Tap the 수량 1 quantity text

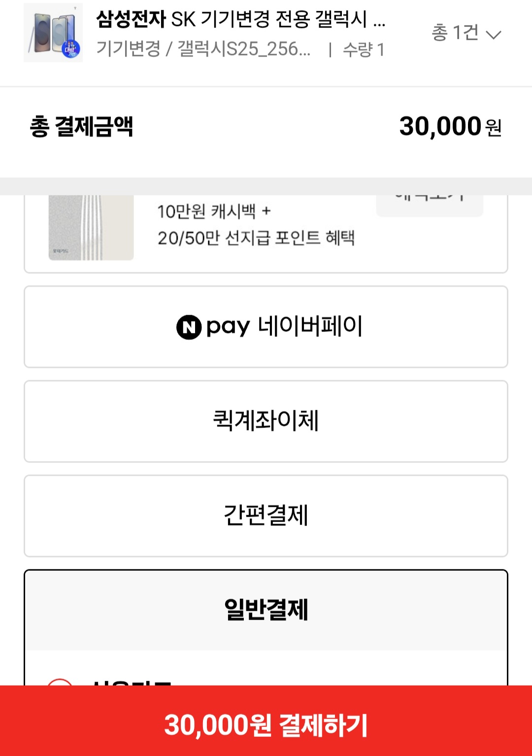pos(364,49)
